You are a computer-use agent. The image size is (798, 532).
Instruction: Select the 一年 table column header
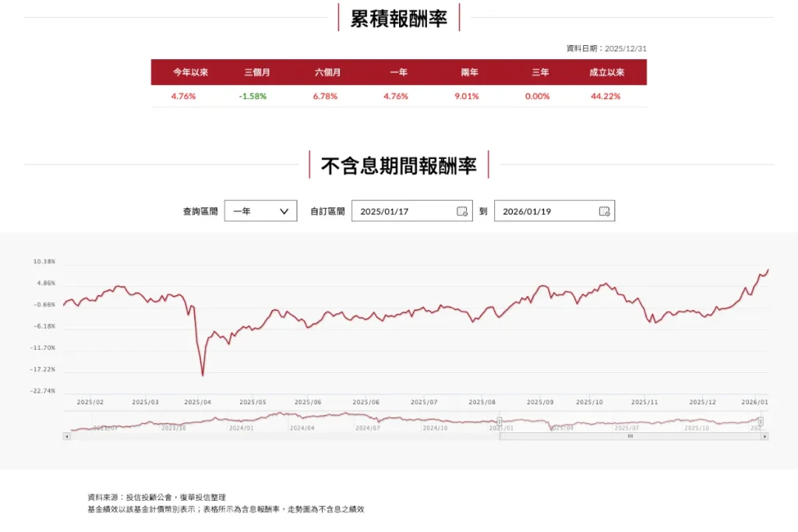[x=398, y=72]
